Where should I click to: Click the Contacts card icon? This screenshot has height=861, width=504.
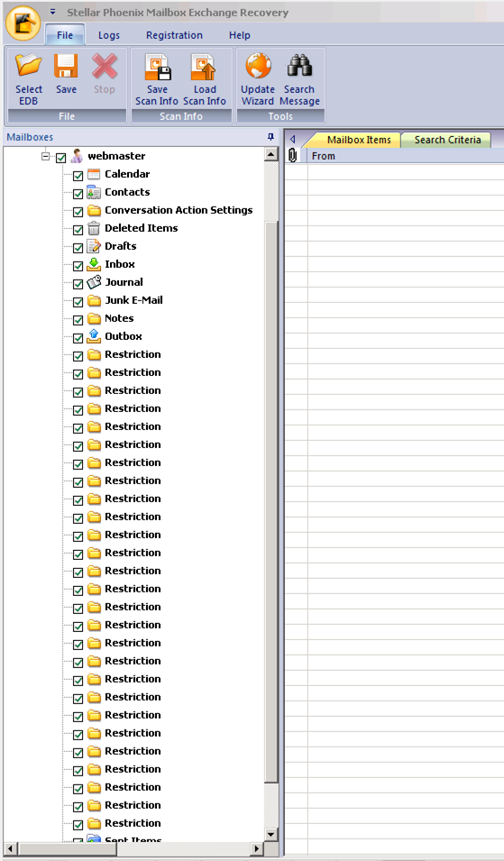click(94, 192)
